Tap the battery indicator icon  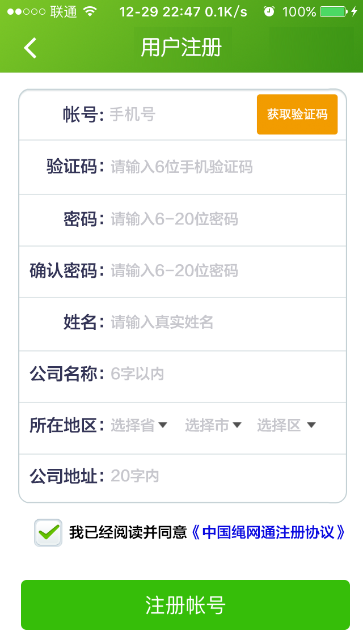(332, 11)
